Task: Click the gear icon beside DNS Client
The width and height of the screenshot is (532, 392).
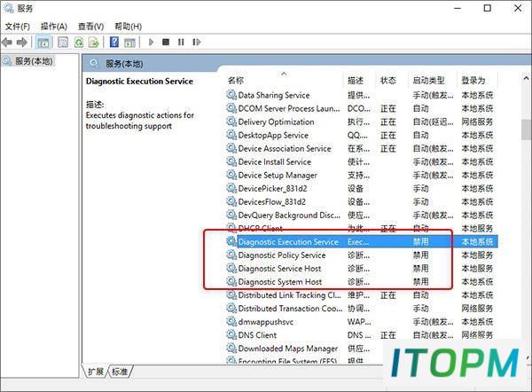Action: 231,334
